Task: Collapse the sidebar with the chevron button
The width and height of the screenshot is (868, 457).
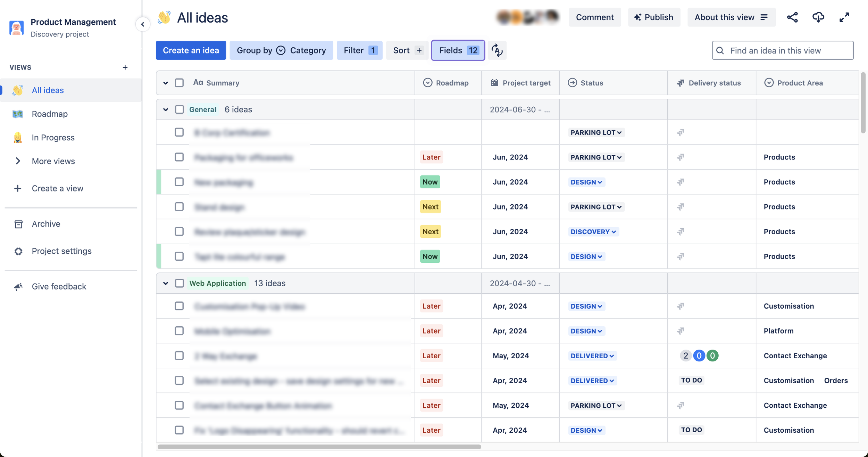Action: point(143,24)
